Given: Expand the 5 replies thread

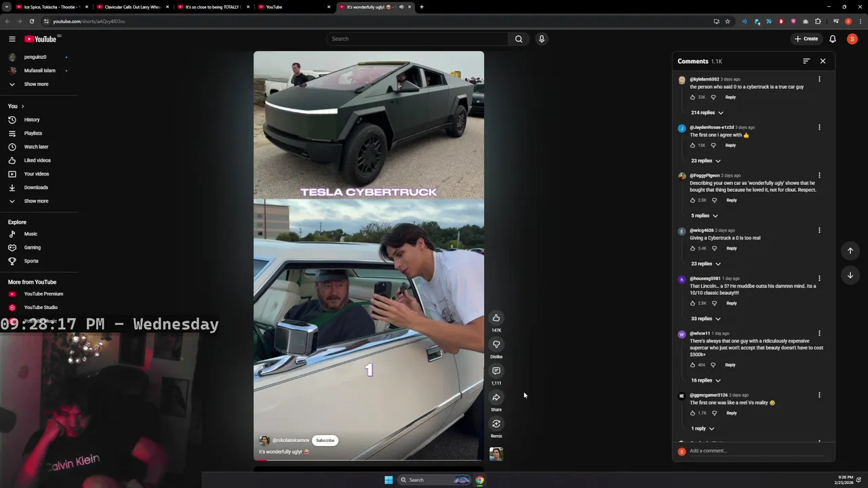Looking at the screenshot, I should [x=704, y=216].
